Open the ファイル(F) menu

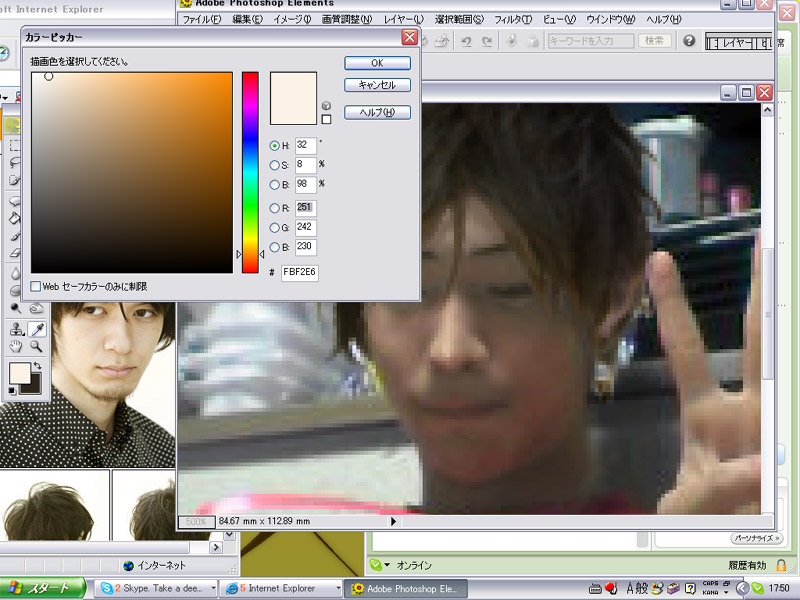[202, 19]
